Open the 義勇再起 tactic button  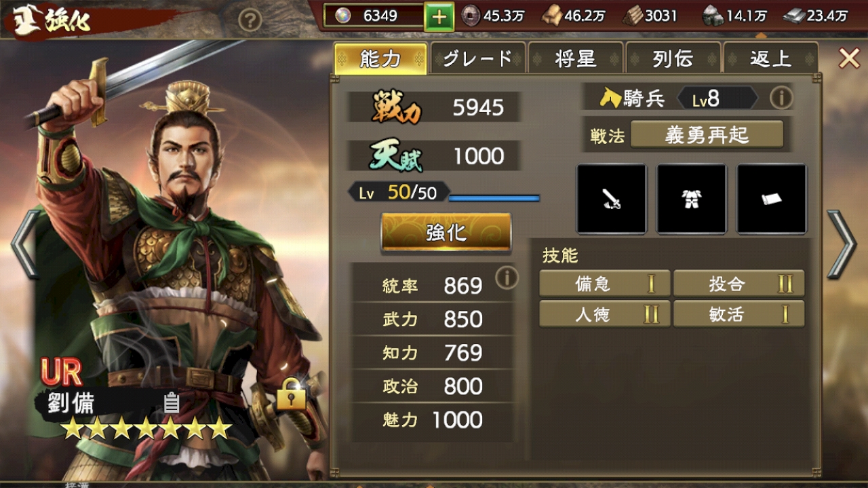click(x=707, y=134)
